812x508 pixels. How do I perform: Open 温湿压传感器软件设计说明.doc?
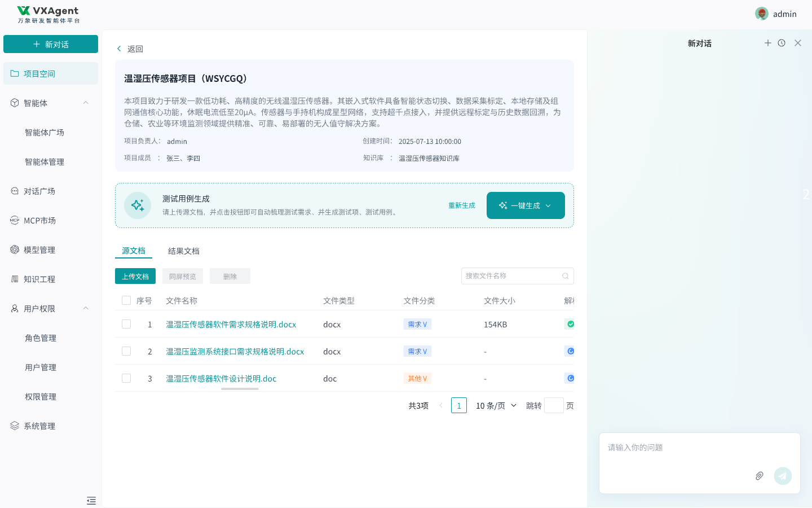click(221, 378)
